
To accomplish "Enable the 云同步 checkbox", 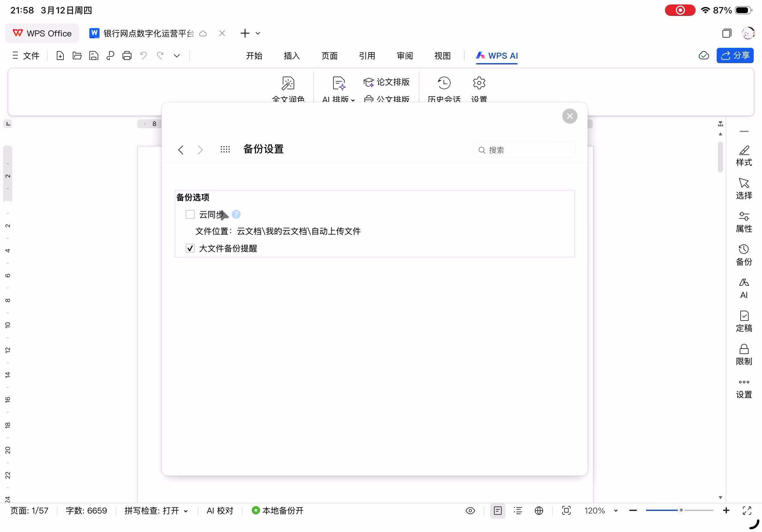I will 190,214.
